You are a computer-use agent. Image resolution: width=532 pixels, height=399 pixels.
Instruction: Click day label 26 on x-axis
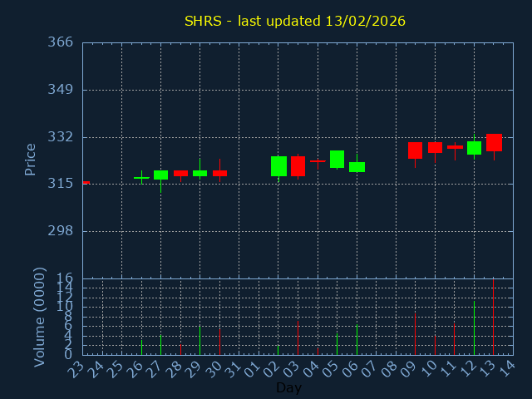(135, 369)
